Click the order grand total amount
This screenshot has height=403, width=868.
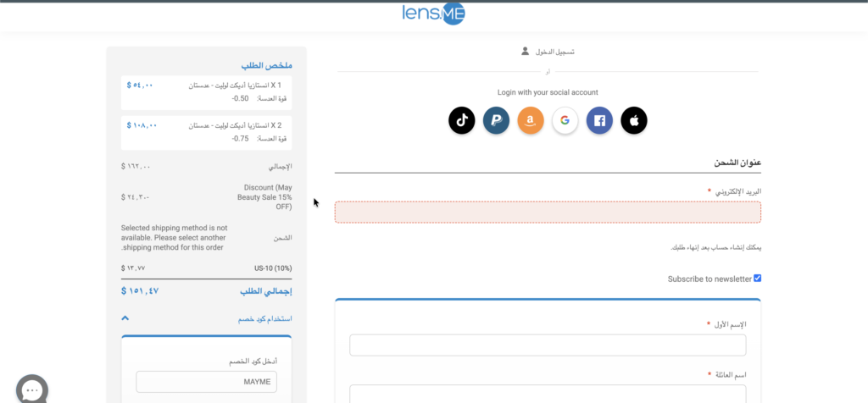[x=140, y=290]
